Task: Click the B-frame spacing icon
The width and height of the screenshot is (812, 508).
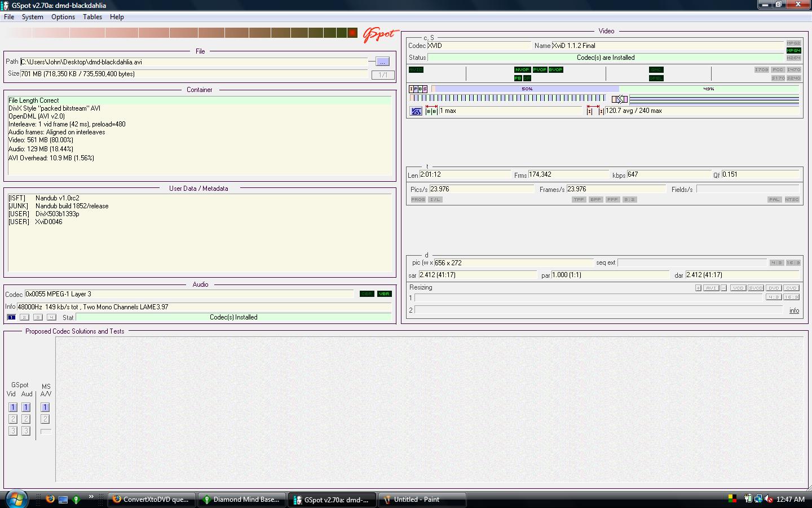Action: pos(431,111)
